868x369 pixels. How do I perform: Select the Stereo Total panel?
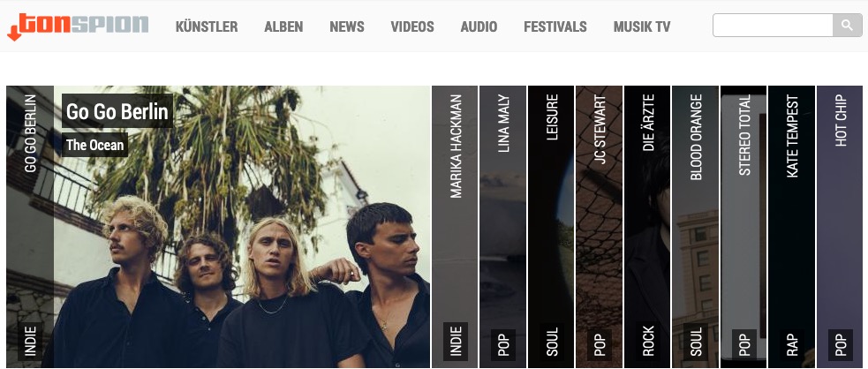[743, 227]
